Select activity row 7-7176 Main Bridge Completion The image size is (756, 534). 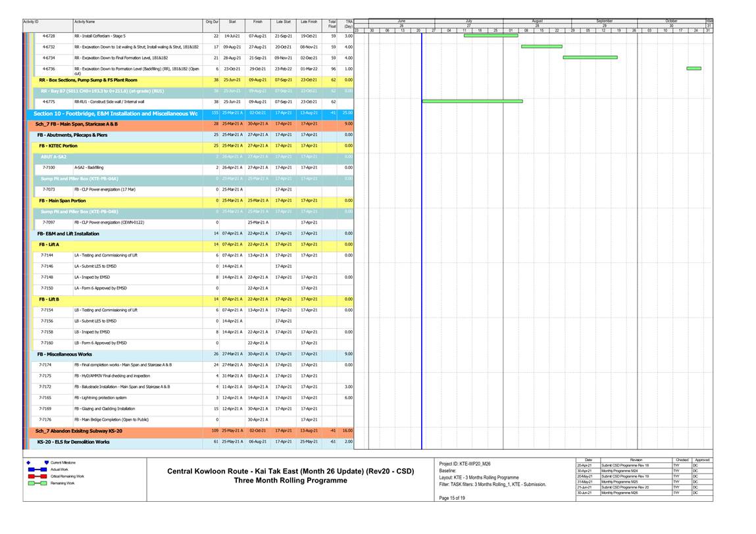pyautogui.click(x=105, y=419)
